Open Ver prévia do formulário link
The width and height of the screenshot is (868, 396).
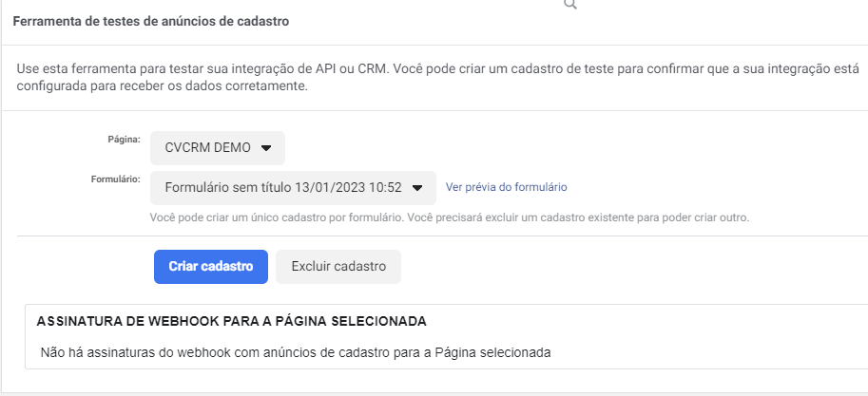tap(506, 187)
